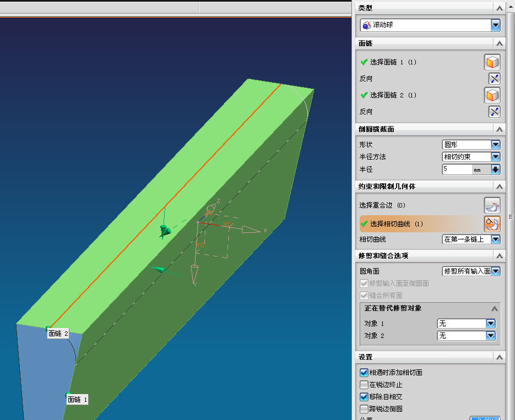Collapse the 面链 section

[499, 43]
